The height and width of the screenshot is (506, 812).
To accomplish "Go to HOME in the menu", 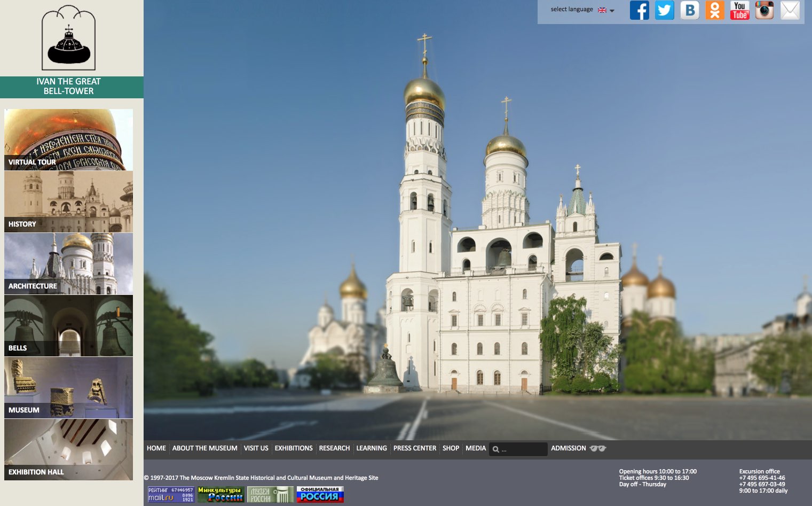I will point(156,448).
